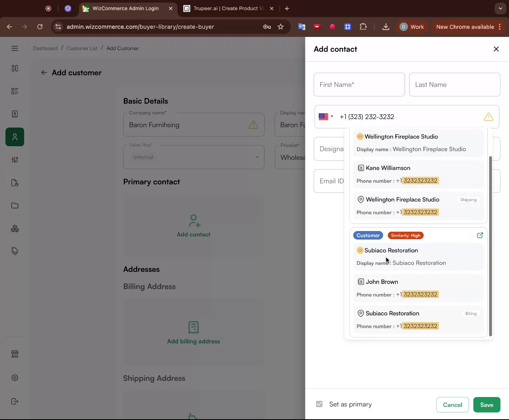This screenshot has height=420, width=509.
Task: Focus the First Name field
Action: tap(359, 84)
